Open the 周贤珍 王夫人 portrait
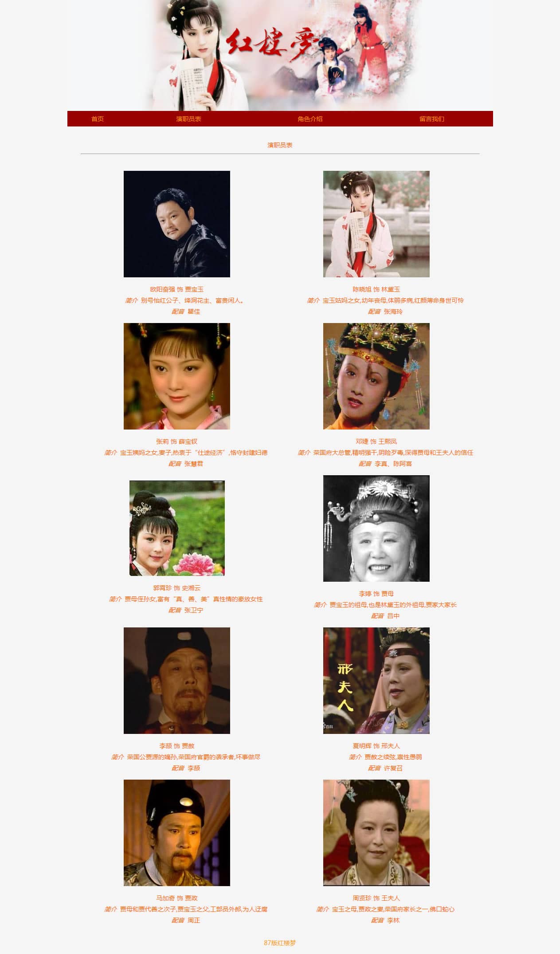Image resolution: width=560 pixels, height=954 pixels. (x=376, y=833)
